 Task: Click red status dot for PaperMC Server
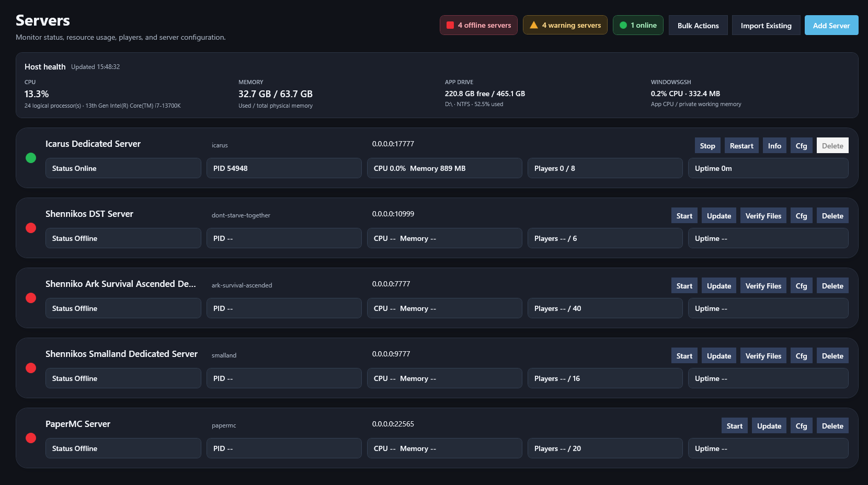tap(31, 438)
